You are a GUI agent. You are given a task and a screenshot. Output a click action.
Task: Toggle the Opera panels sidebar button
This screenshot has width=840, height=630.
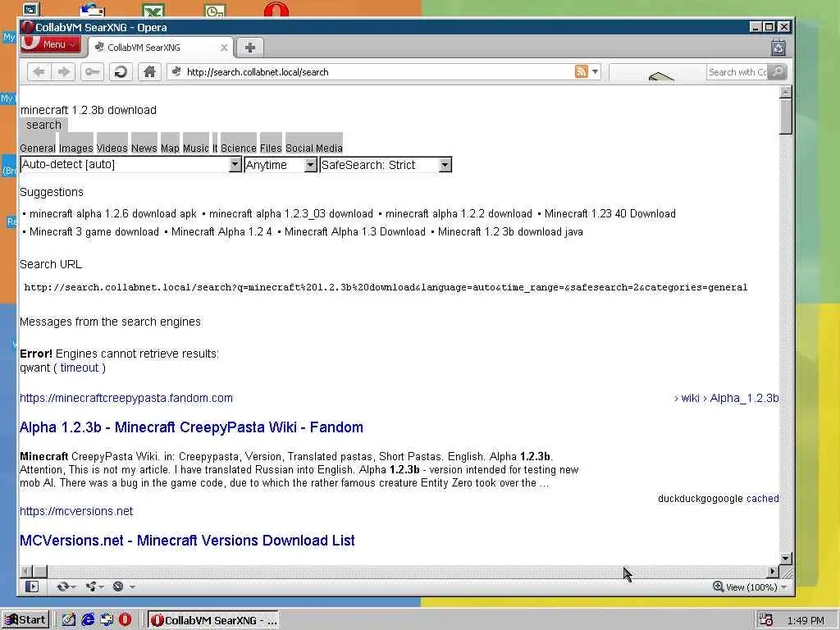point(32,587)
